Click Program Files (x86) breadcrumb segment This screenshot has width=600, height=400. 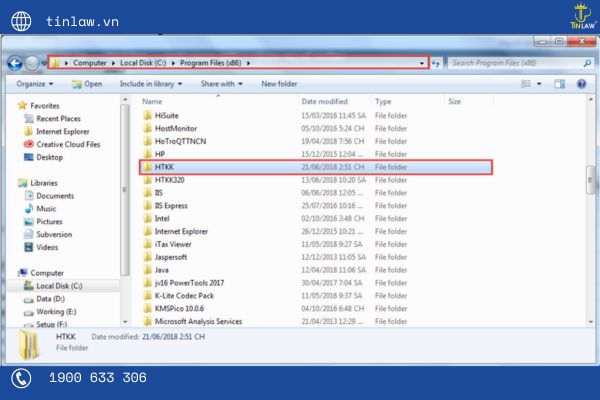coord(210,63)
